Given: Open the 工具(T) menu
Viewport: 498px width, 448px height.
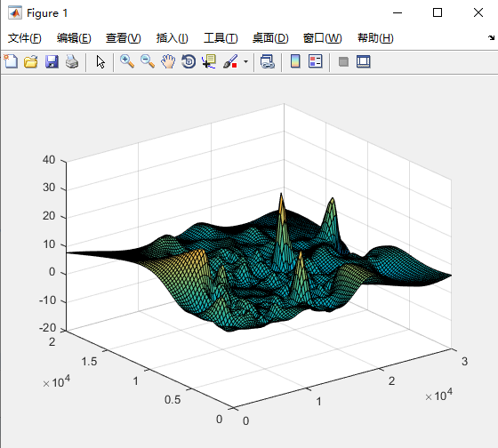Looking at the screenshot, I should pos(221,38).
